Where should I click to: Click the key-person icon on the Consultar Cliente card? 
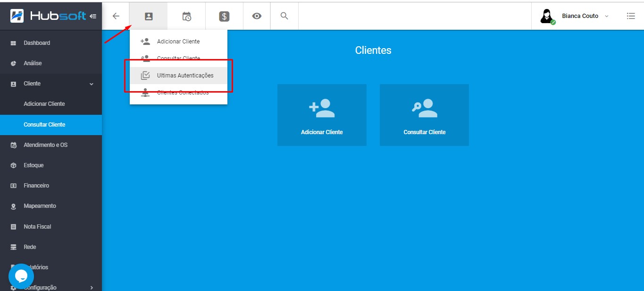point(425,108)
